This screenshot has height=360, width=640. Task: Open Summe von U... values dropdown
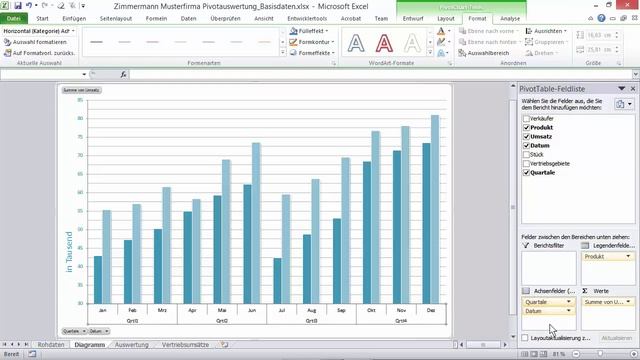click(628, 302)
